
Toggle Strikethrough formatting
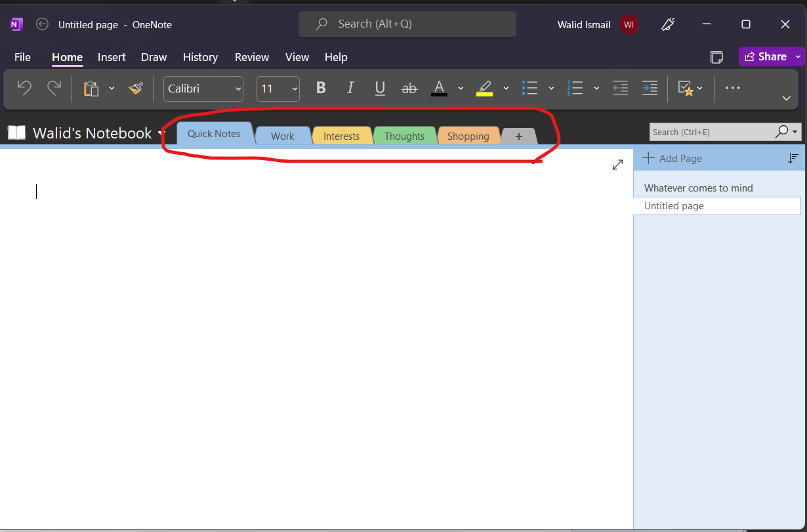coord(409,88)
